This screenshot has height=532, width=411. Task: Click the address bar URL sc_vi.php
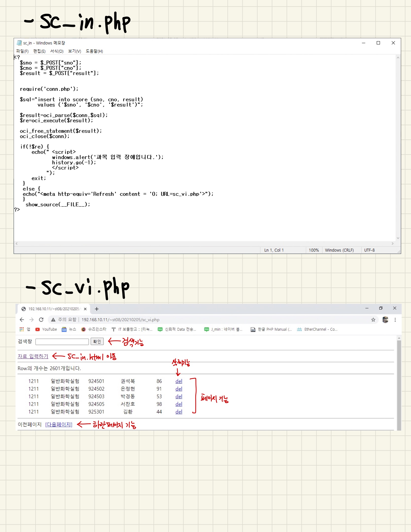pyautogui.click(x=120, y=320)
